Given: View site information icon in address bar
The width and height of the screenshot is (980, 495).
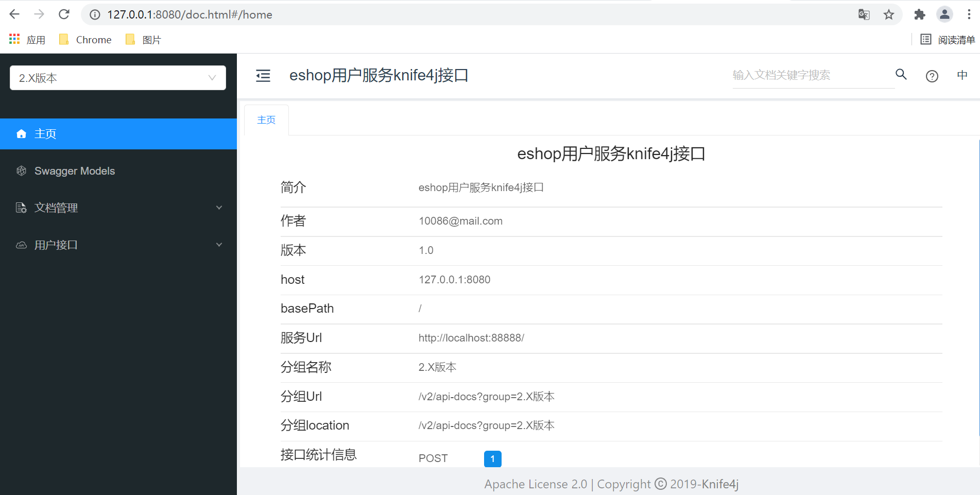Looking at the screenshot, I should coord(95,14).
